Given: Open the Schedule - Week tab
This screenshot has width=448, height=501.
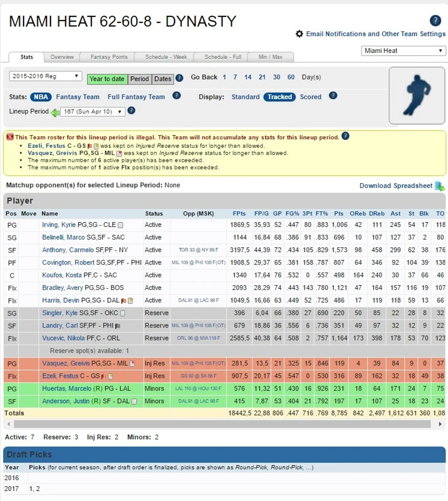Looking at the screenshot, I should pos(166,57).
